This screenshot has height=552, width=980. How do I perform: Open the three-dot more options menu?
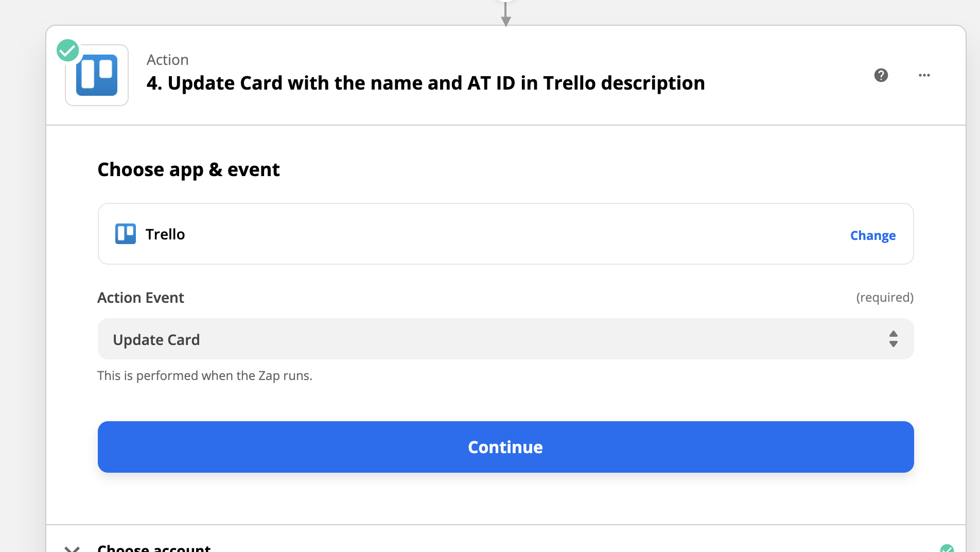(x=924, y=75)
